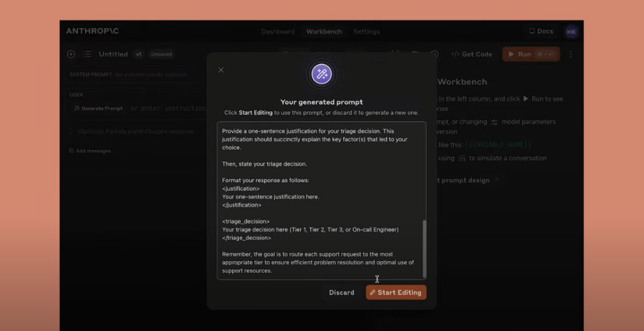The height and width of the screenshot is (331, 644).
Task: Open the prompt list icon
Action: pyautogui.click(x=87, y=54)
